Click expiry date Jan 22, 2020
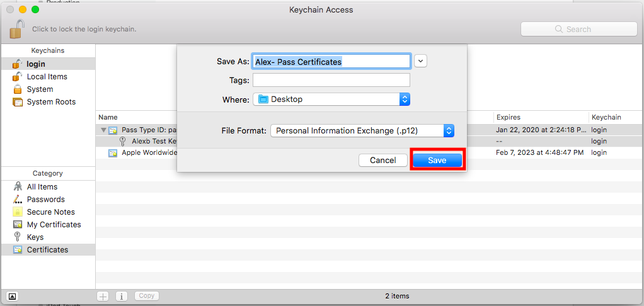Viewport: 644px width, 306px height. [x=542, y=130]
